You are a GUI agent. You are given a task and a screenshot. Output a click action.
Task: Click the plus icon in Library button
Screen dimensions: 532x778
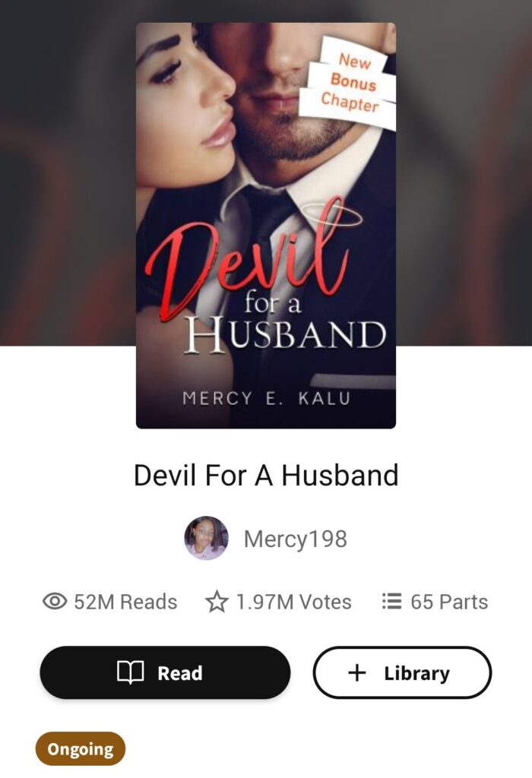coord(356,673)
